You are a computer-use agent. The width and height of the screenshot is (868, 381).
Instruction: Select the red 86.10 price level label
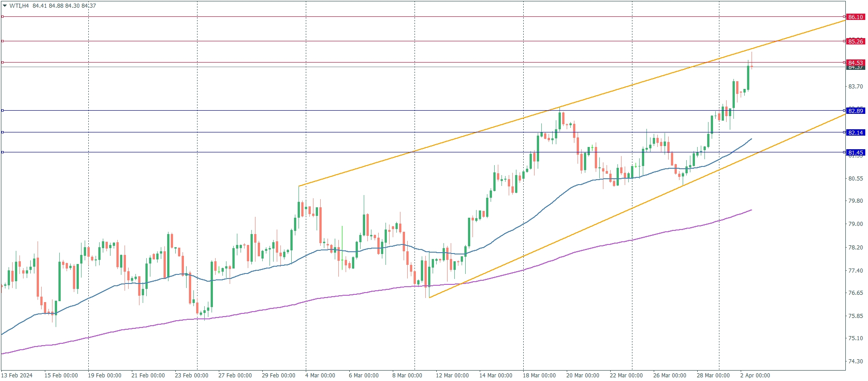(x=856, y=17)
